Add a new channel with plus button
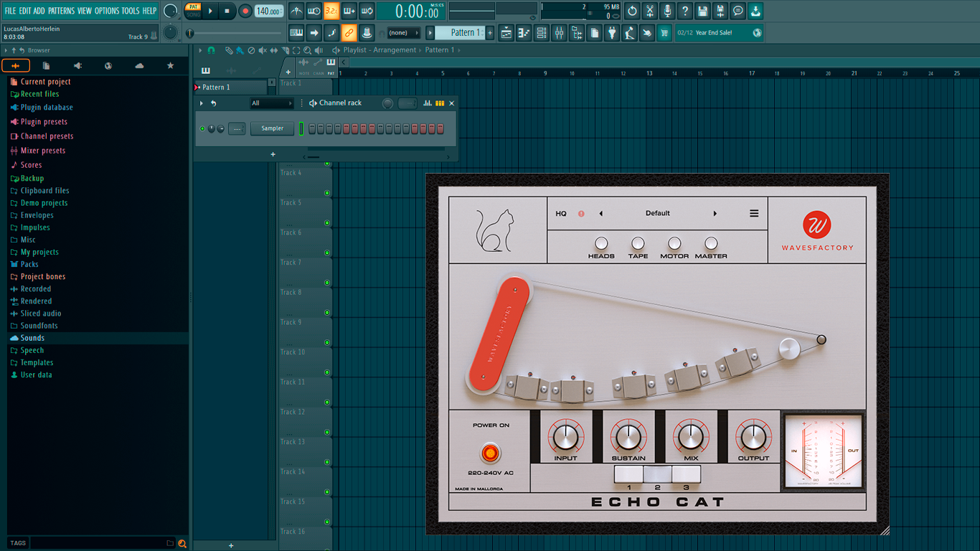The image size is (980, 551). pyautogui.click(x=273, y=154)
